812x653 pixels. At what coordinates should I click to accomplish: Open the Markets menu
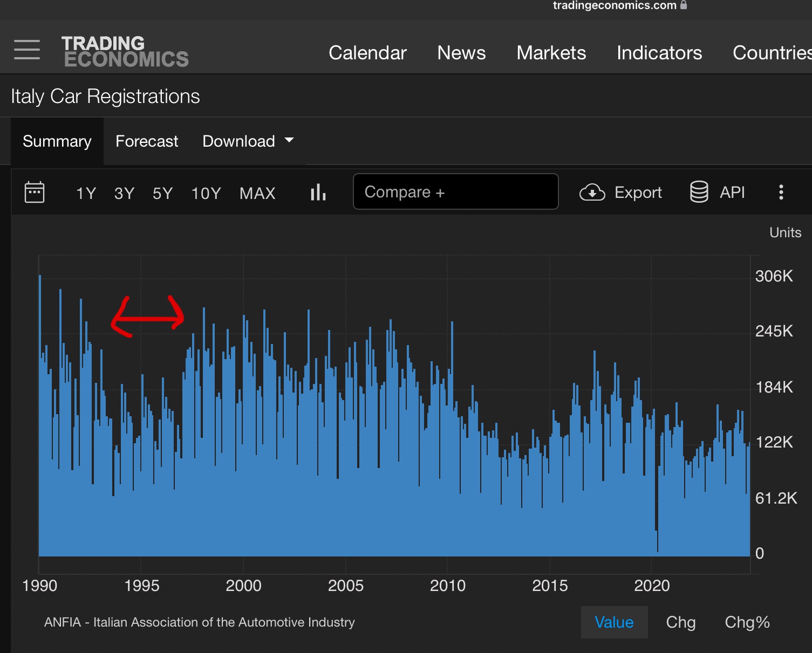[x=551, y=53]
